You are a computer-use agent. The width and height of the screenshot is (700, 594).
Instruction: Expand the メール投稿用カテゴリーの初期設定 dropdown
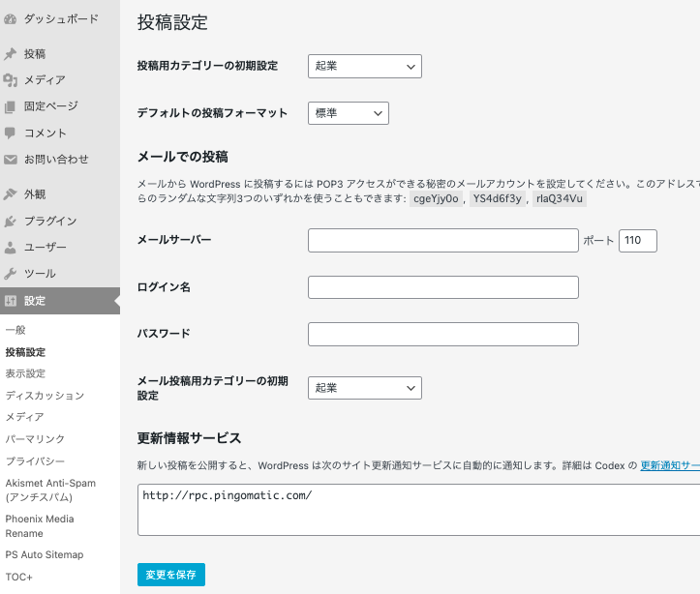coord(365,388)
